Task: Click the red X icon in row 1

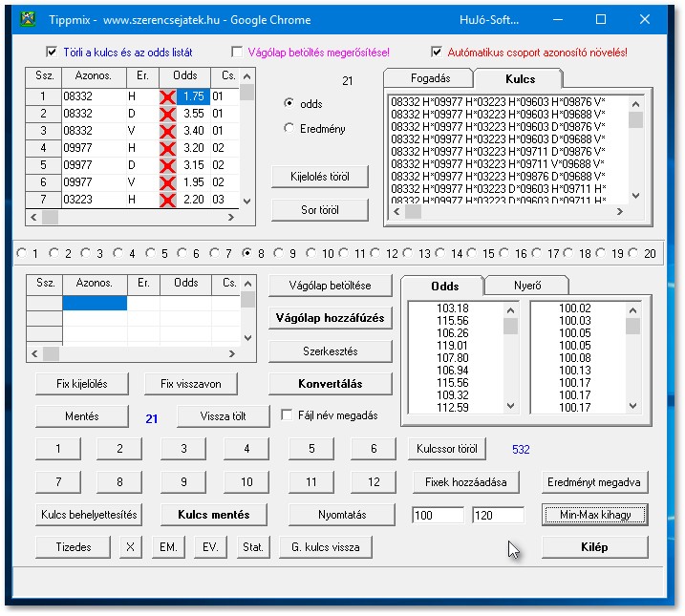Action: 168,96
